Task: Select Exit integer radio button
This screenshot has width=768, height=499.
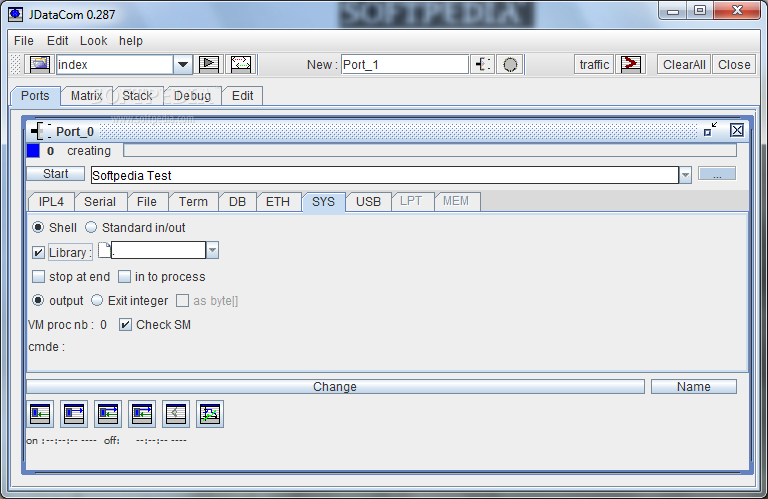Action: (97, 300)
